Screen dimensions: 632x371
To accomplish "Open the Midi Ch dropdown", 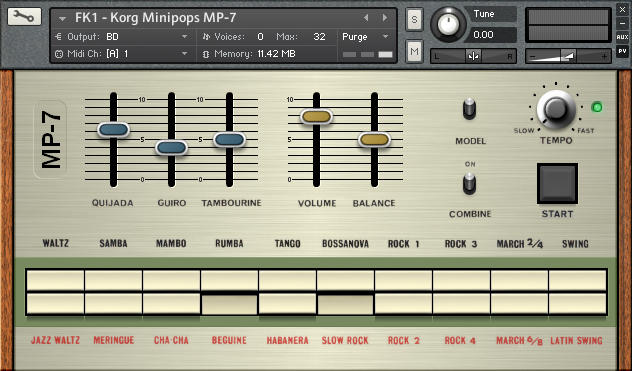I will point(184,54).
